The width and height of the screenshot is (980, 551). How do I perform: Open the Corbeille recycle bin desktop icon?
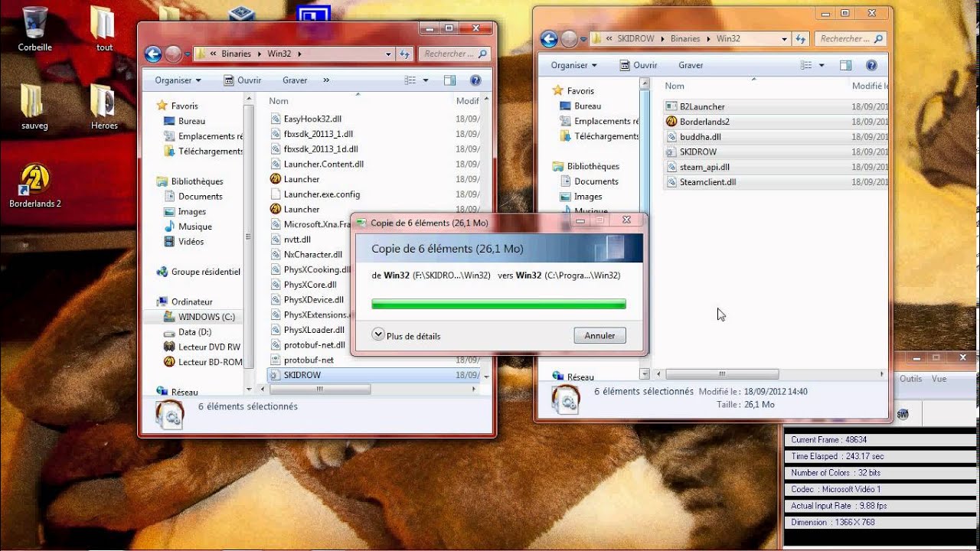pyautogui.click(x=34, y=29)
